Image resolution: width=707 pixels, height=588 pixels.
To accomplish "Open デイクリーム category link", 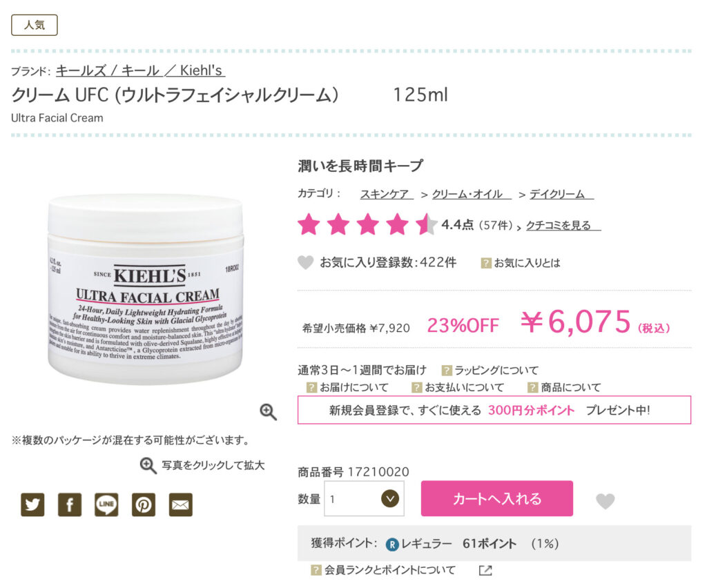I will (561, 194).
